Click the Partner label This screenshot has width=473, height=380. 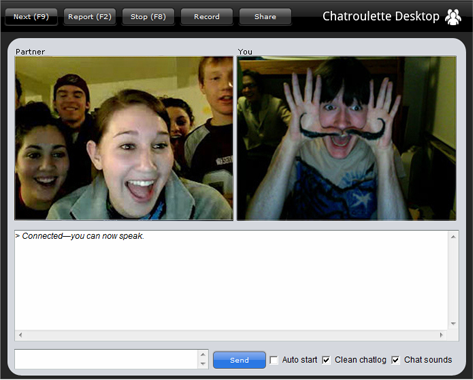click(30, 52)
